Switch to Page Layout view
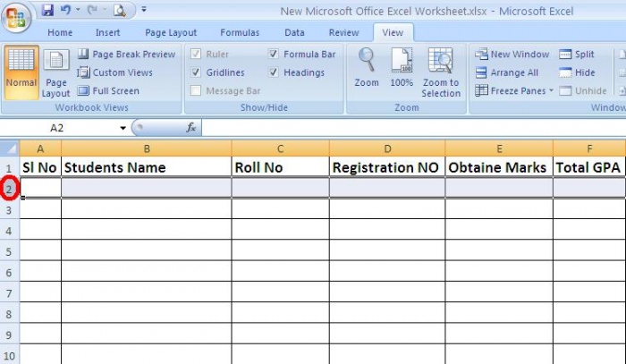This screenshot has width=626, height=364. click(55, 72)
